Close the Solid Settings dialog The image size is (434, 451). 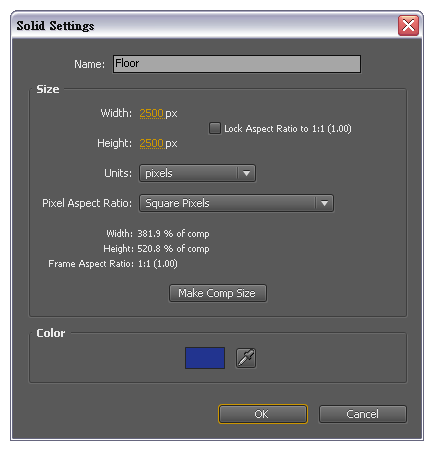click(408, 25)
